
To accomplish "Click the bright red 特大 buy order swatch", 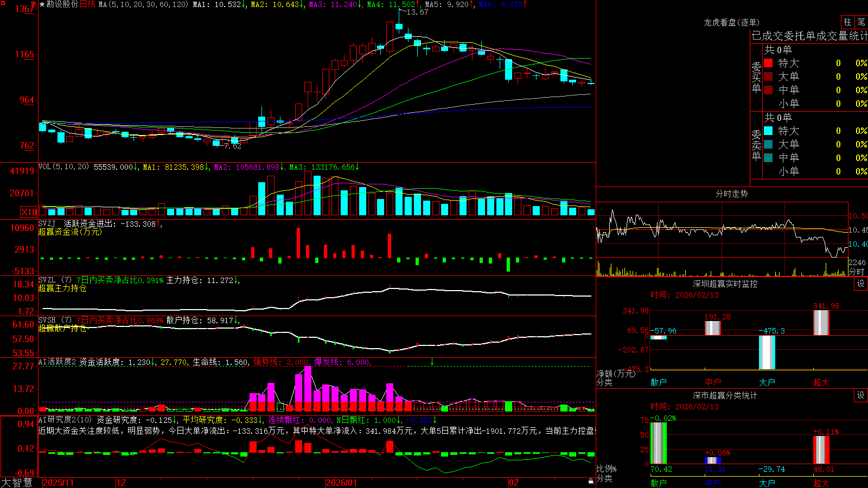I will [768, 63].
